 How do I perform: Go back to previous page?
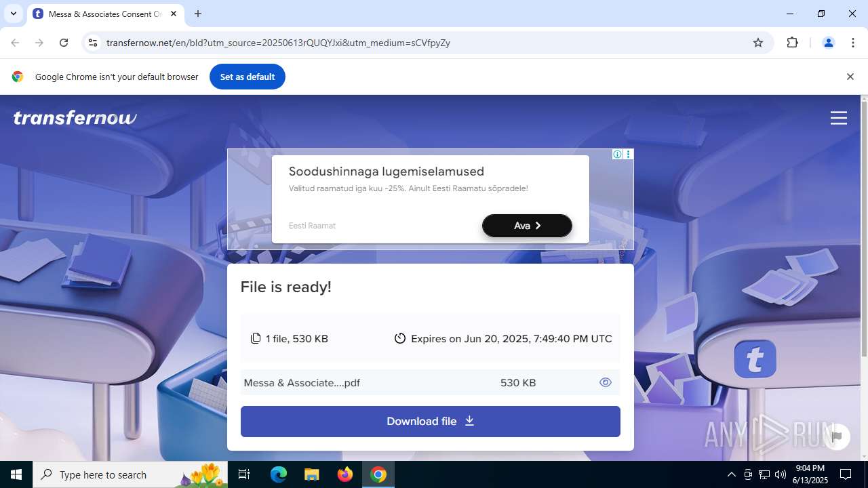15,43
